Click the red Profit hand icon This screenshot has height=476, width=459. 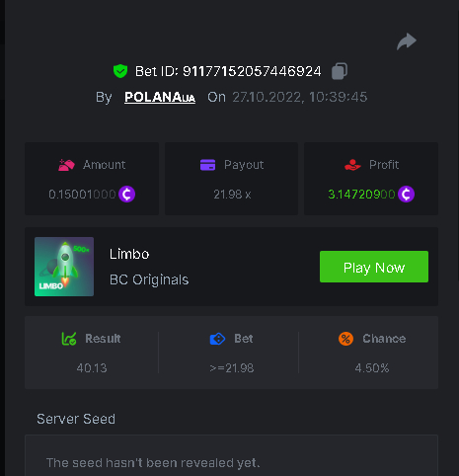(x=352, y=165)
